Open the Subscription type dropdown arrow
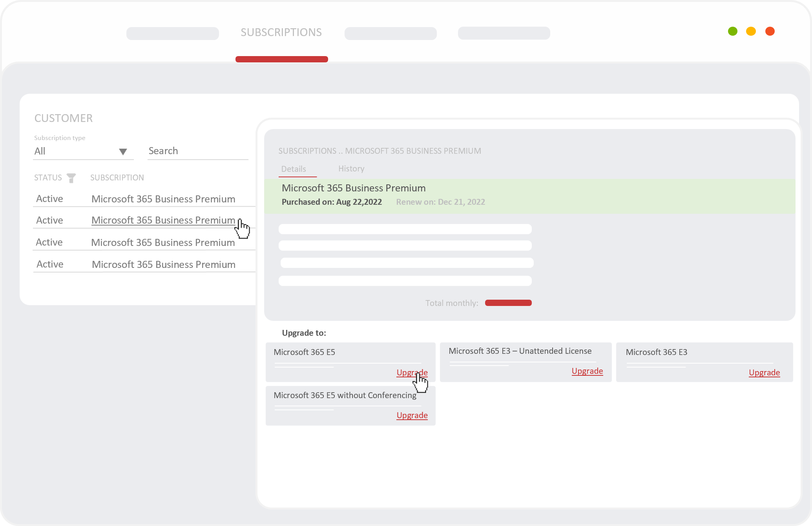The height and width of the screenshot is (526, 812). pos(123,152)
